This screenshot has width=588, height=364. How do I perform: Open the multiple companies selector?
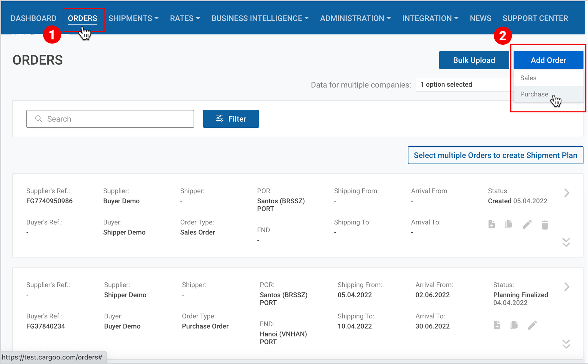pyautogui.click(x=464, y=84)
